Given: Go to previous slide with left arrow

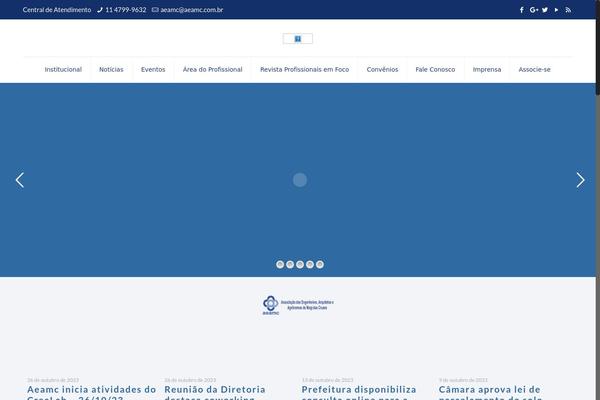Looking at the screenshot, I should (20, 180).
